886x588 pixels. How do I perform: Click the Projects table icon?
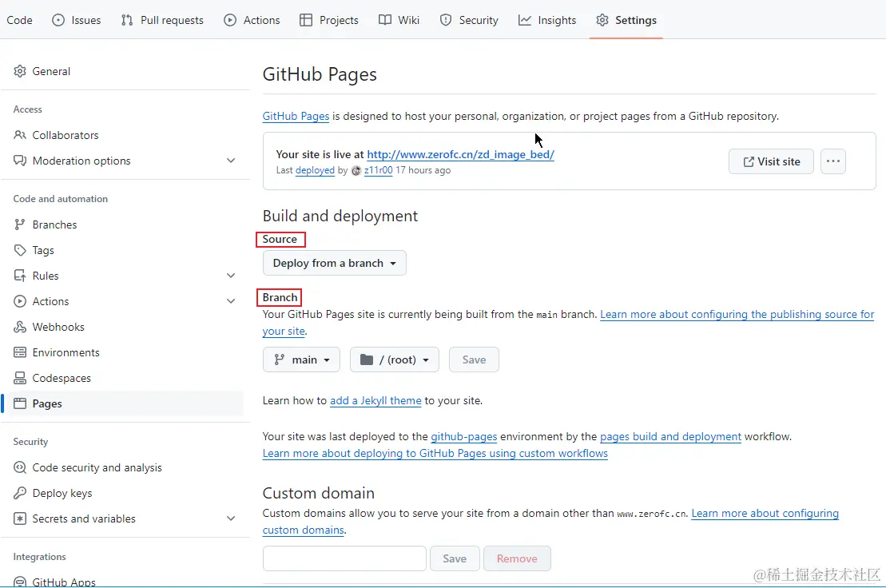306,20
